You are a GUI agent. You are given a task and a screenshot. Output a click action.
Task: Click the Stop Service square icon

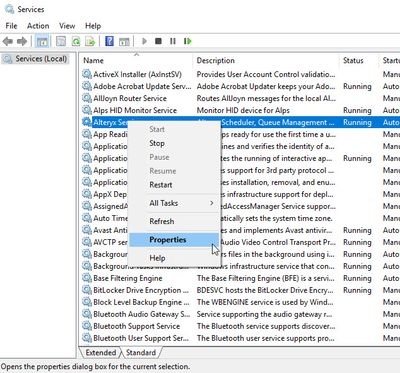pos(158,41)
